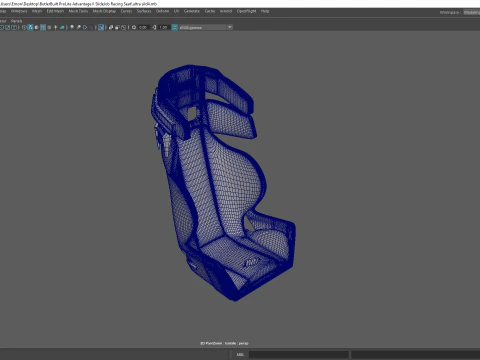This screenshot has height=360, width=480.
Task: Open the Cache menu
Action: [210, 11]
